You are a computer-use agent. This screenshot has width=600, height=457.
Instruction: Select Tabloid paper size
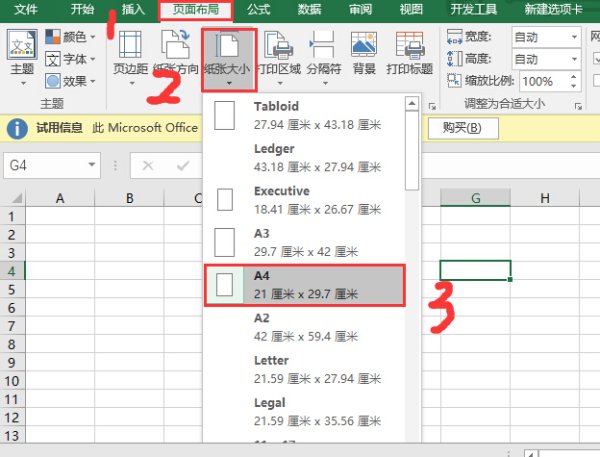(305, 115)
